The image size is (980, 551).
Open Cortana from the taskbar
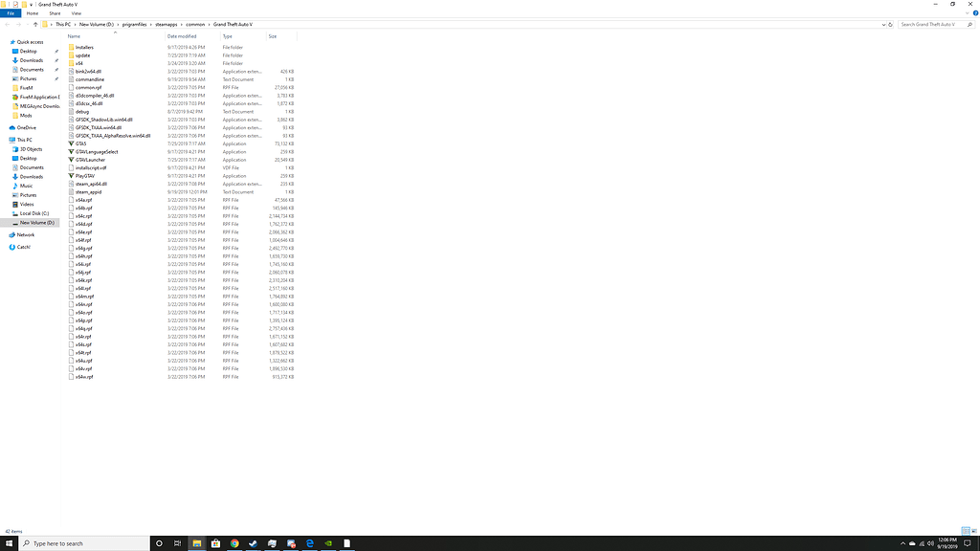tap(159, 543)
